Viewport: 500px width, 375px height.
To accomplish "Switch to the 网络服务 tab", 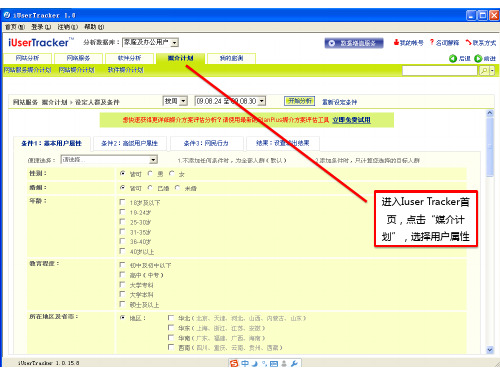I will point(78,58).
